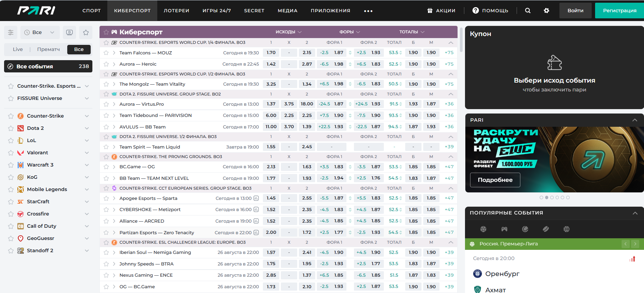Open the Все time filter dropdown

point(40,32)
